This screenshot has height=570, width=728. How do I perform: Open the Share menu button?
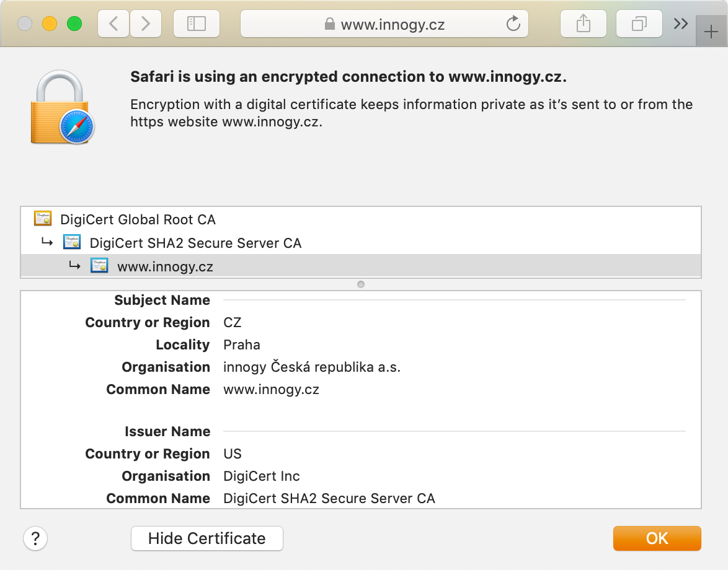(584, 24)
